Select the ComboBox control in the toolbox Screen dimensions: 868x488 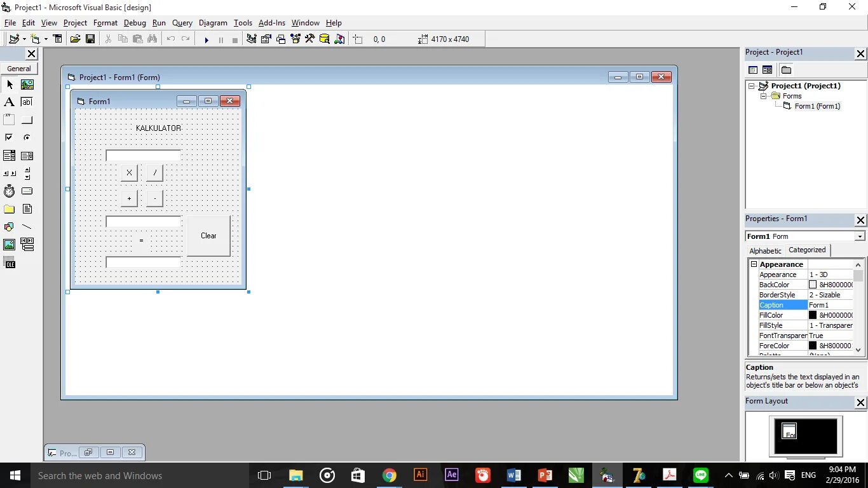(x=10, y=156)
